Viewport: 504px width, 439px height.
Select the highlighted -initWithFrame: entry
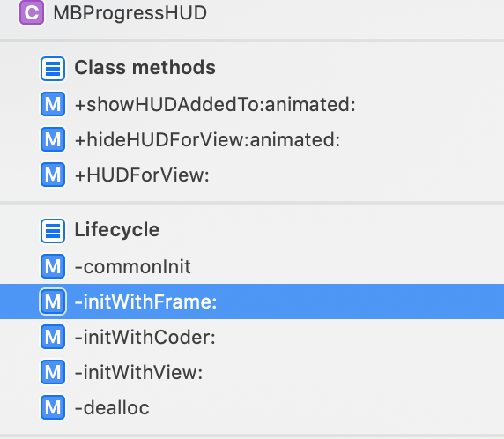[x=252, y=301]
